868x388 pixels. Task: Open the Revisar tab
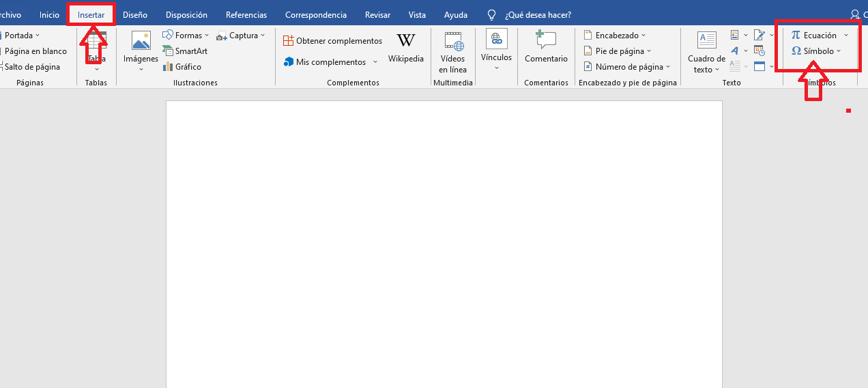[x=377, y=14]
